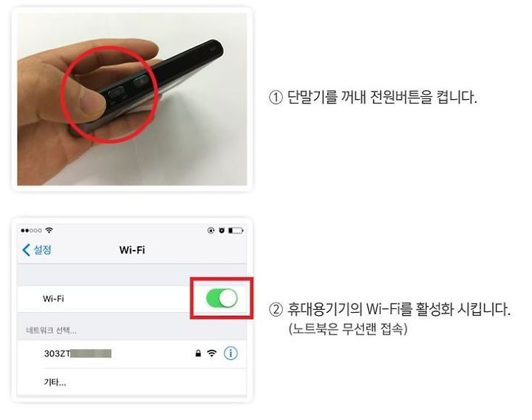Click the alarm clock icon in status bar
This screenshot has height=420, width=532.
point(222,231)
